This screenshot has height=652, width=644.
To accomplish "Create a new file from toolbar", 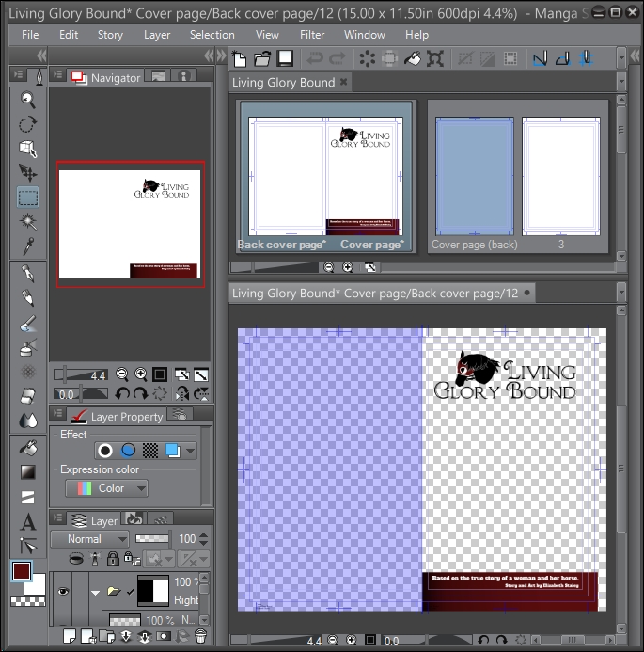I will (x=240, y=58).
